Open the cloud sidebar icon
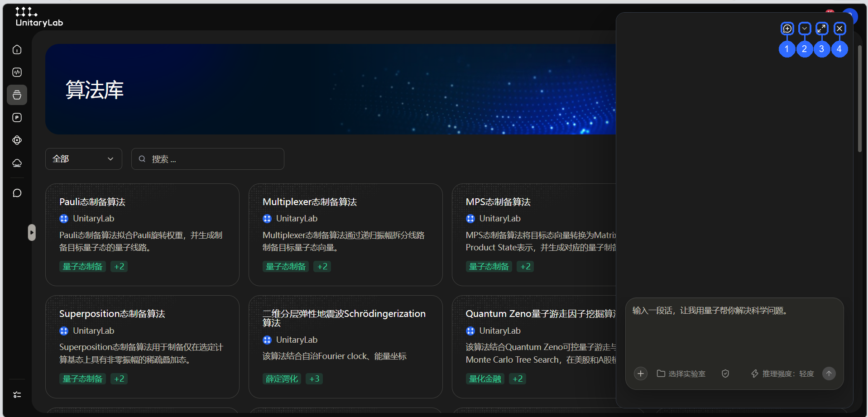The height and width of the screenshot is (417, 868). point(17,163)
